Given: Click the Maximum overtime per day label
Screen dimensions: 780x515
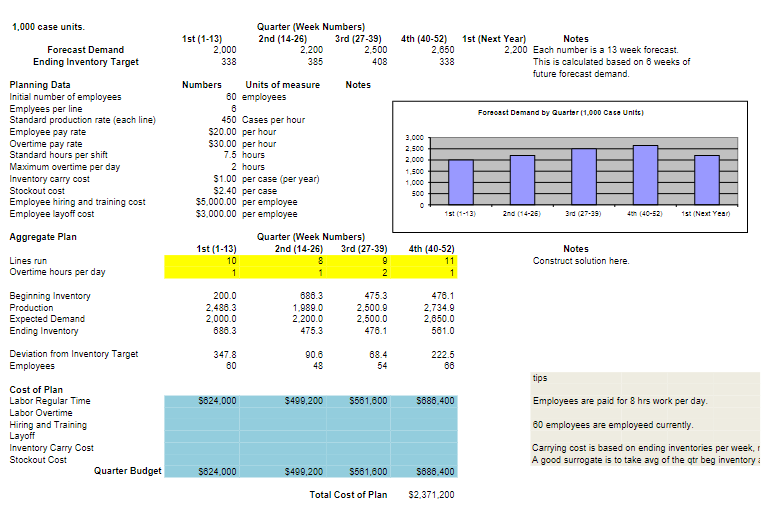Looking at the screenshot, I should (x=65, y=167).
